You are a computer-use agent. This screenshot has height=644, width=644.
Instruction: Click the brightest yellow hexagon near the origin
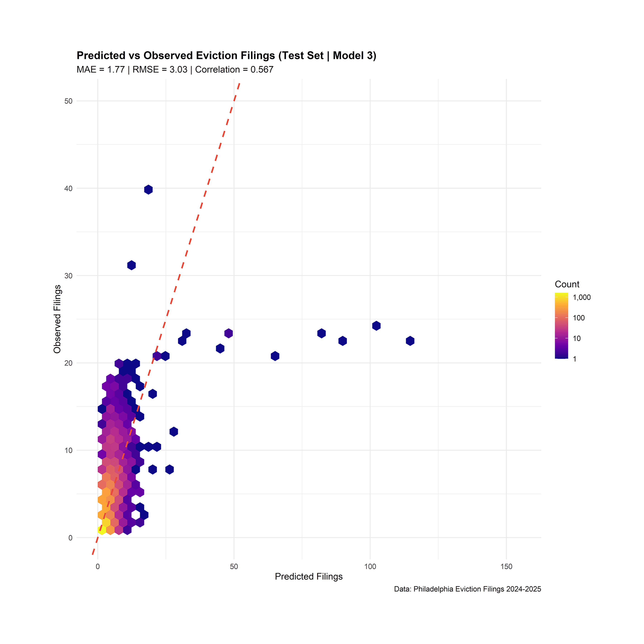tap(102, 530)
